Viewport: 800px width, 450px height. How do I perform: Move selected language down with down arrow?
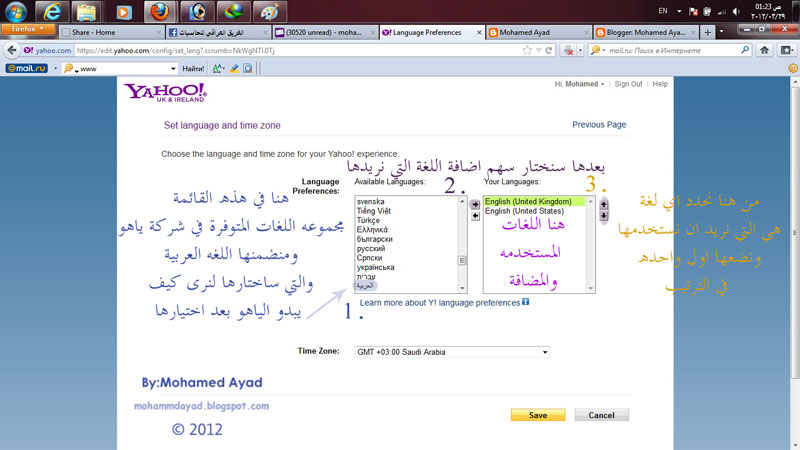604,216
